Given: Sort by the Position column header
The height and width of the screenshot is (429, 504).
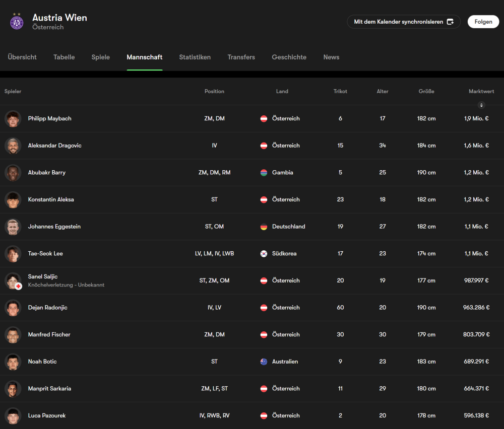Looking at the screenshot, I should (x=214, y=92).
